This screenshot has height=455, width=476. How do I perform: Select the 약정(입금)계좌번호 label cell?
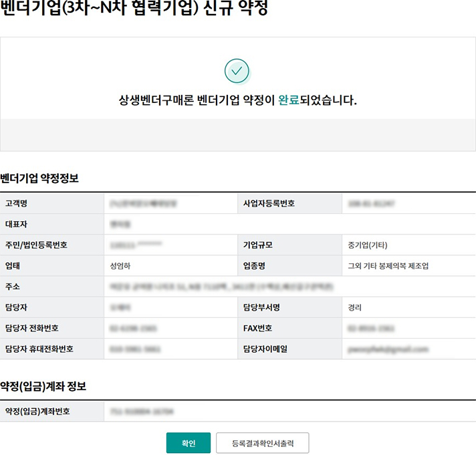coord(51,411)
